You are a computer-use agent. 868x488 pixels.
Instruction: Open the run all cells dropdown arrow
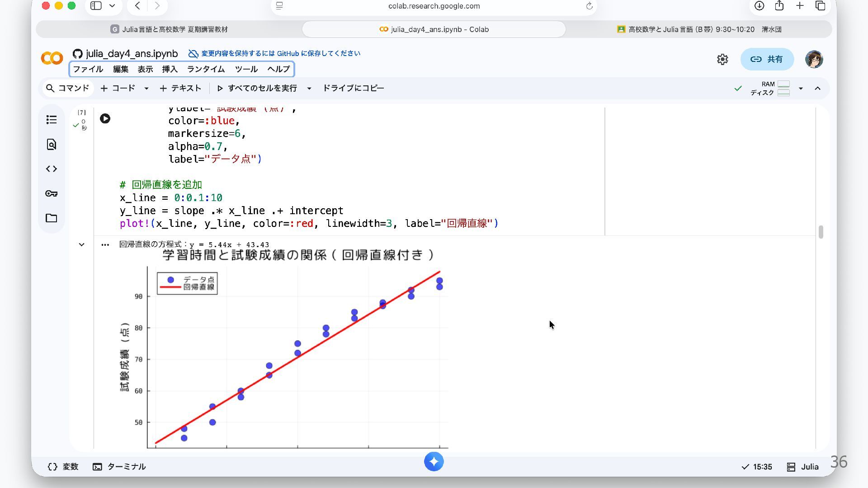[x=309, y=89]
